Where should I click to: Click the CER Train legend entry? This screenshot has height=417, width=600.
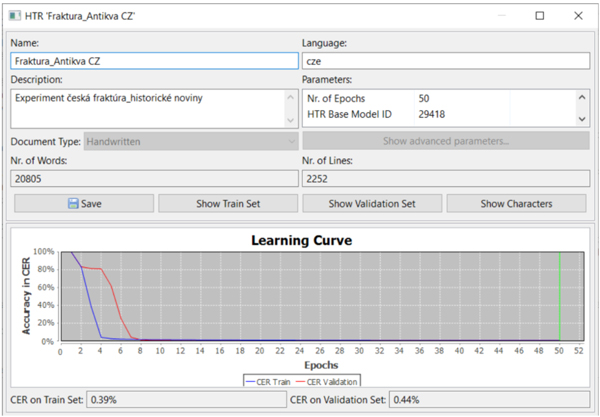[268, 382]
